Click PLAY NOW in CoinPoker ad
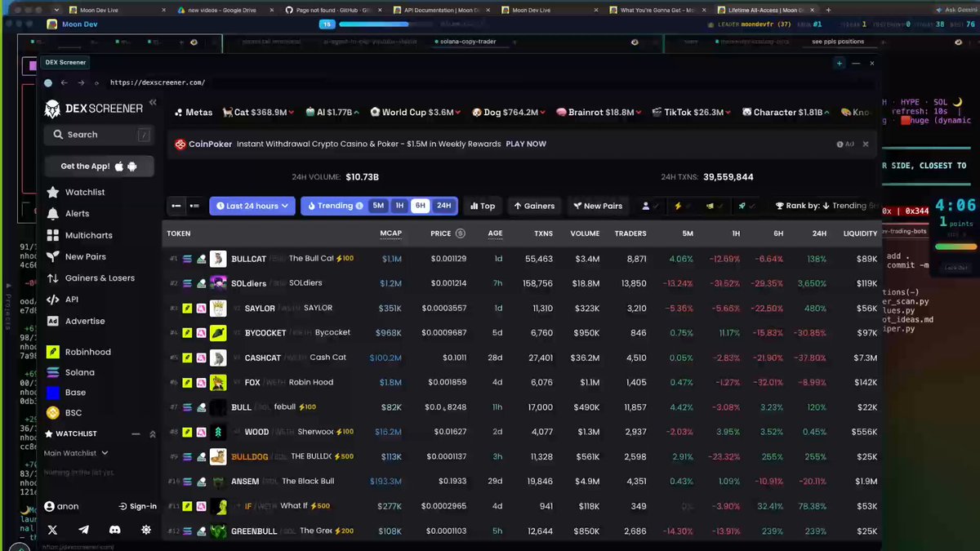This screenshot has height=551, width=980. click(526, 144)
